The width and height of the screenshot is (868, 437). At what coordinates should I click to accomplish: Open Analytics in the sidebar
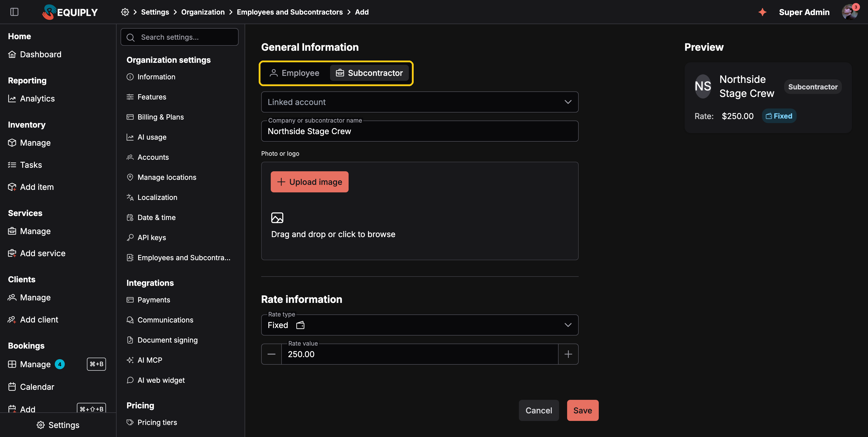click(x=31, y=99)
